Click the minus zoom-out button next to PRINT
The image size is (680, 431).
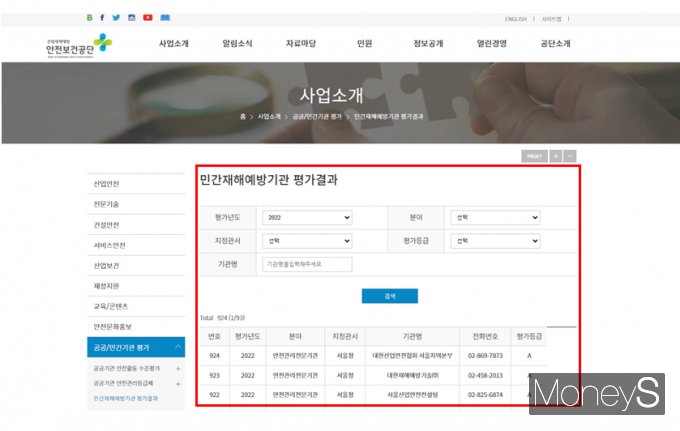click(x=570, y=156)
